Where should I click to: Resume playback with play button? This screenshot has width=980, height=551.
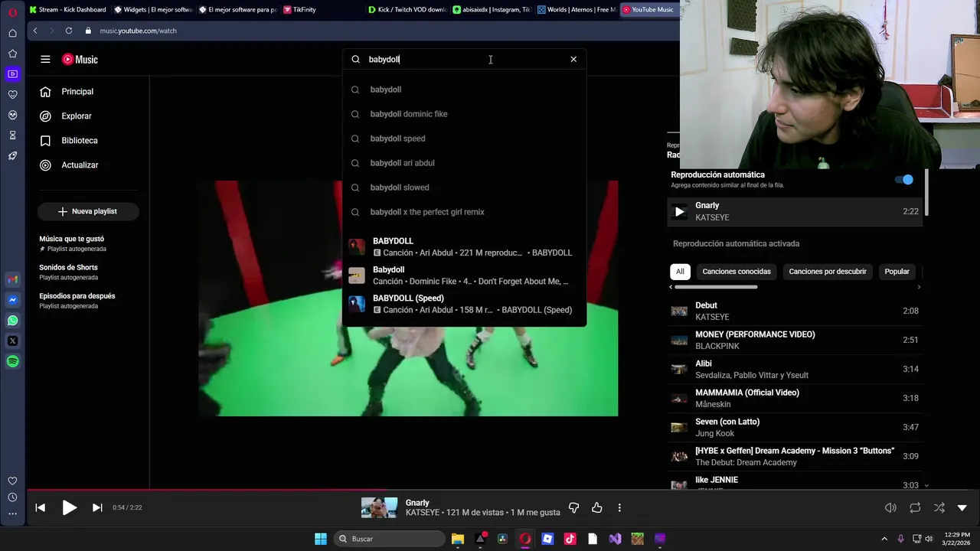(x=69, y=507)
